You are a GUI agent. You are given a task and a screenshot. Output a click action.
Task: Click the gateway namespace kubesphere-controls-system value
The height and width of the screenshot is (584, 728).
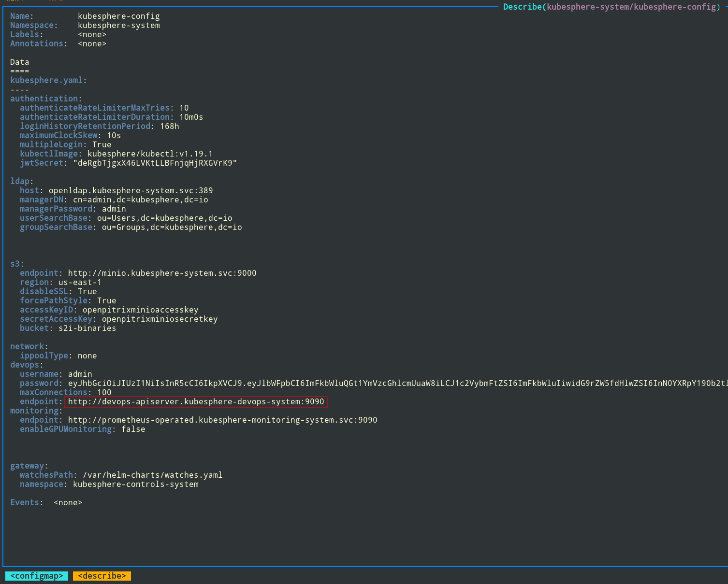pyautogui.click(x=135, y=484)
